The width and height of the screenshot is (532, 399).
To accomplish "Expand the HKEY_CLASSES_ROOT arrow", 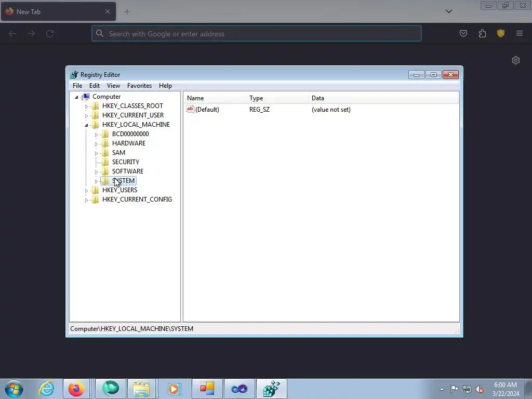I will 86,106.
